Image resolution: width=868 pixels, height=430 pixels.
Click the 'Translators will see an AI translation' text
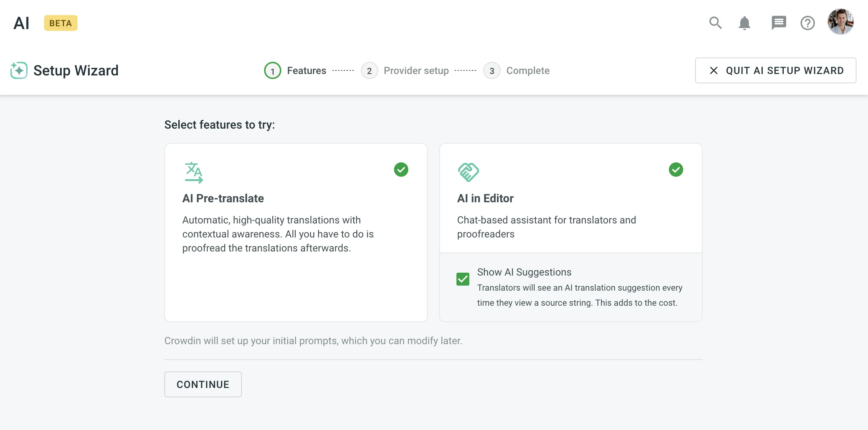pos(580,295)
